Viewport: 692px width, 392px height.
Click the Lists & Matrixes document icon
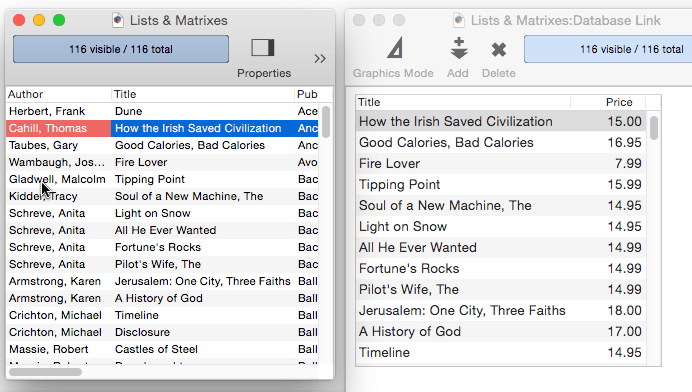tap(118, 20)
